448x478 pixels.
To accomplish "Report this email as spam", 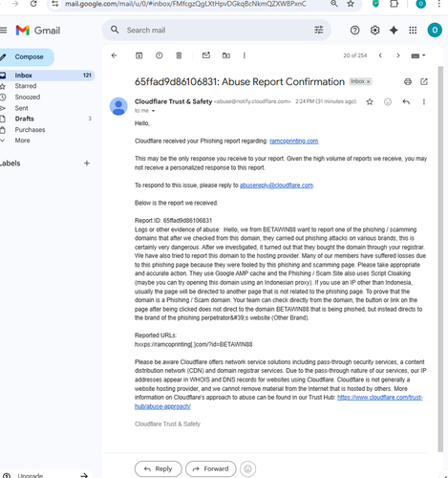I will pyautogui.click(x=159, y=55).
